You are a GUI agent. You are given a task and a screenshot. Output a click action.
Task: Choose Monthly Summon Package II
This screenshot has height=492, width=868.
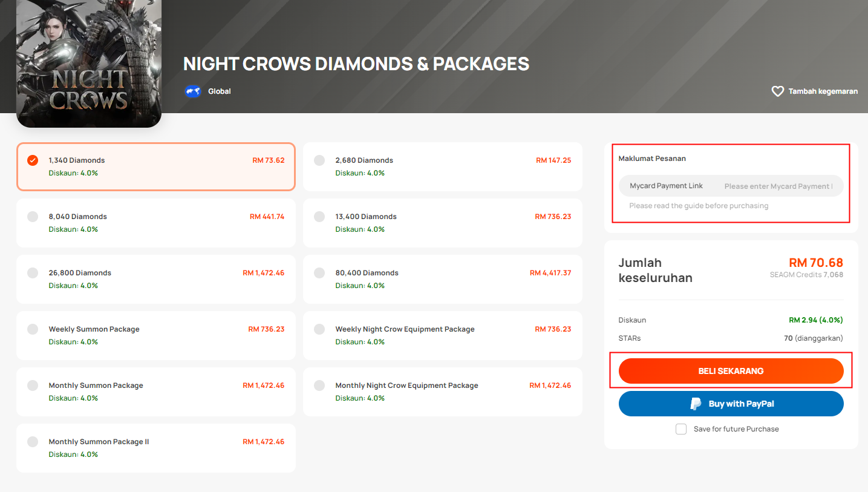coord(156,448)
